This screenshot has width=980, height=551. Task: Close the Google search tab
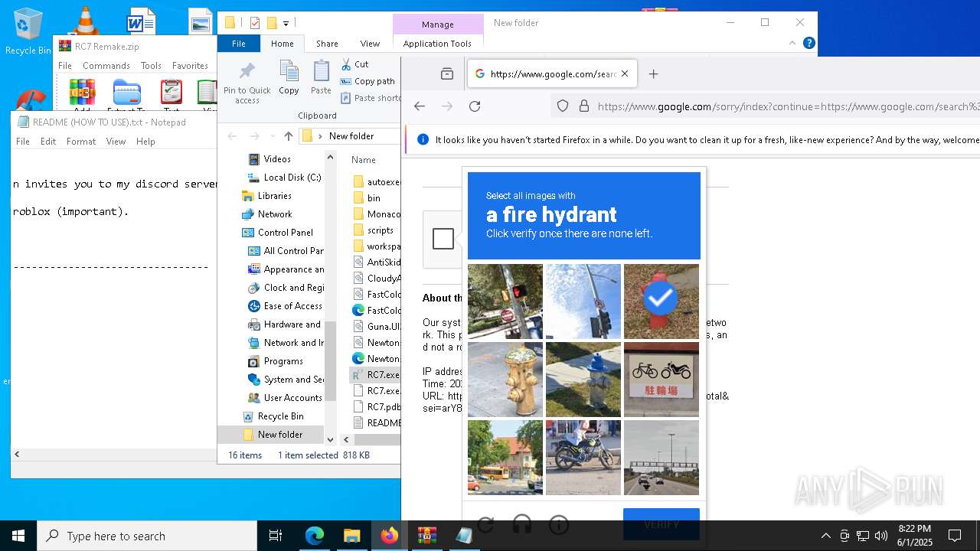(625, 74)
